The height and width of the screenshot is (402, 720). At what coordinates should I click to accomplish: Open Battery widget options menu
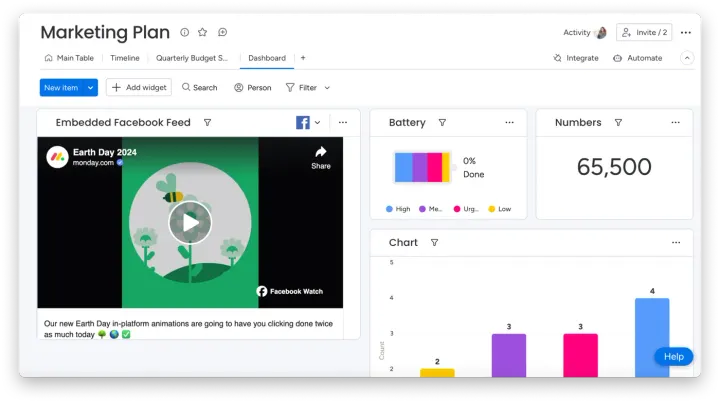click(509, 123)
